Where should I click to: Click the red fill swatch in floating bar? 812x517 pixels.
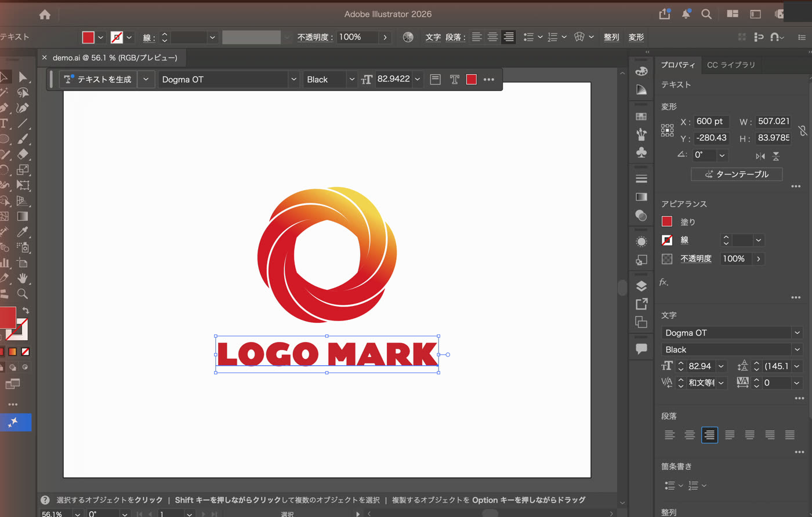point(472,79)
